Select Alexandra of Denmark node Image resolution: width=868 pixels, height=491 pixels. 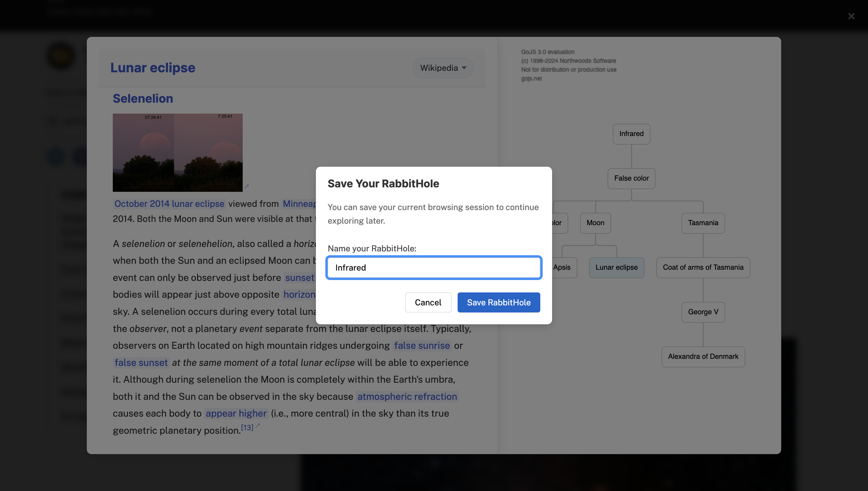pos(703,356)
